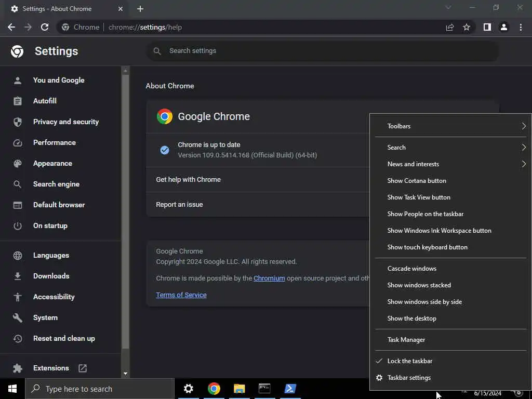The image size is (532, 399).
Task: Follow the Chromium link
Action: (x=269, y=278)
